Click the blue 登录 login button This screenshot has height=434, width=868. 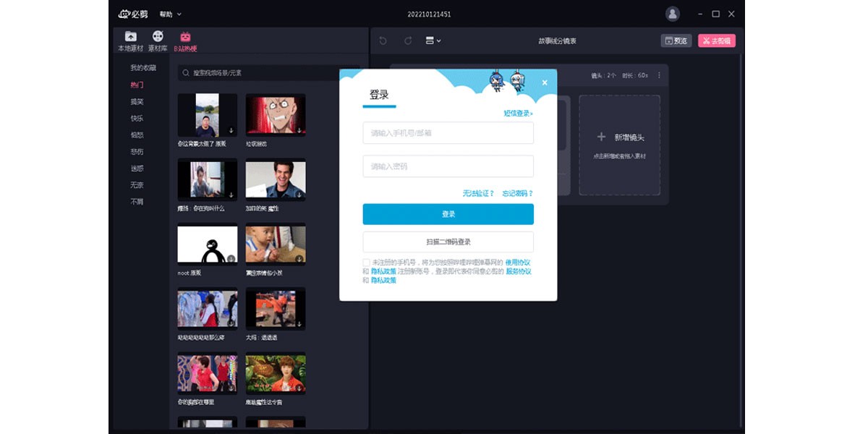pos(448,214)
